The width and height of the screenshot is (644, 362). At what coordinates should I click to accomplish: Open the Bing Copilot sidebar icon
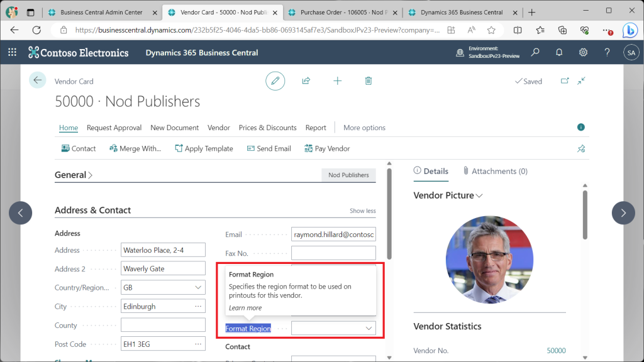point(630,30)
